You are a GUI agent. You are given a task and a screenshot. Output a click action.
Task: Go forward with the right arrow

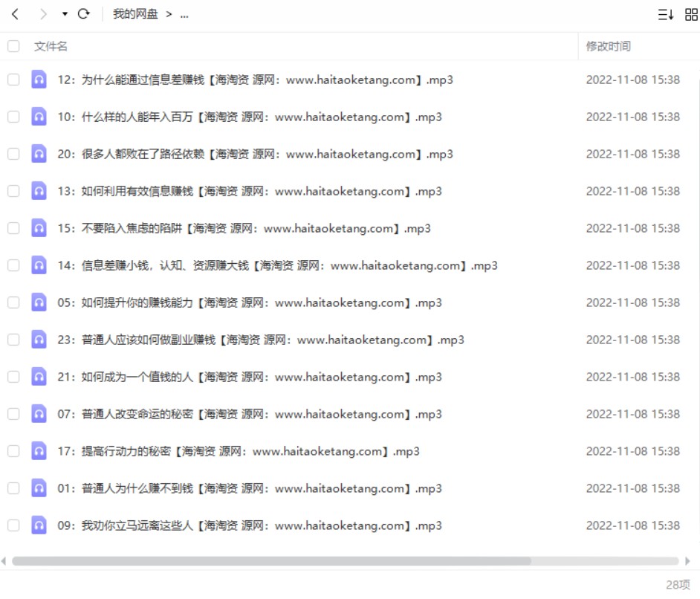(x=43, y=14)
